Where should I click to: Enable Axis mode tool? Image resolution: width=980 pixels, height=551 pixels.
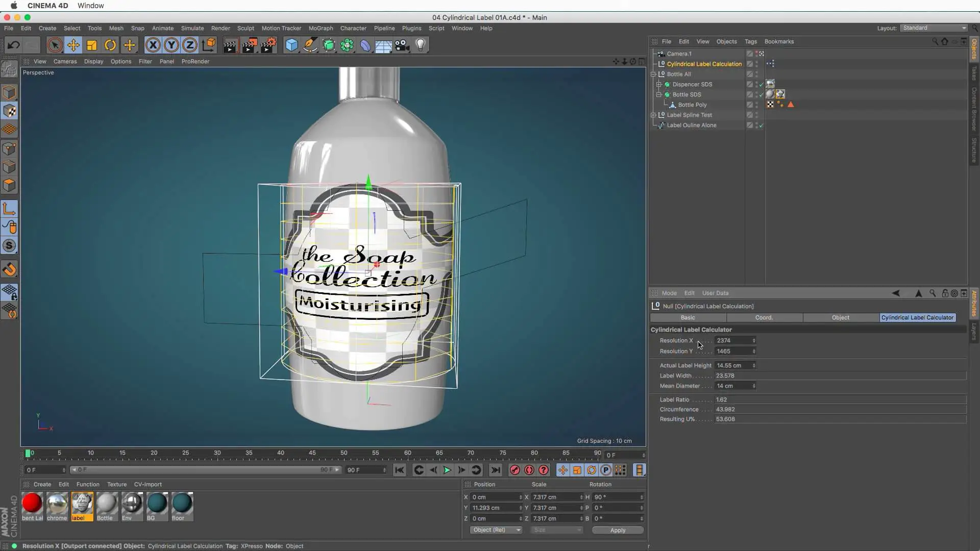click(9, 208)
